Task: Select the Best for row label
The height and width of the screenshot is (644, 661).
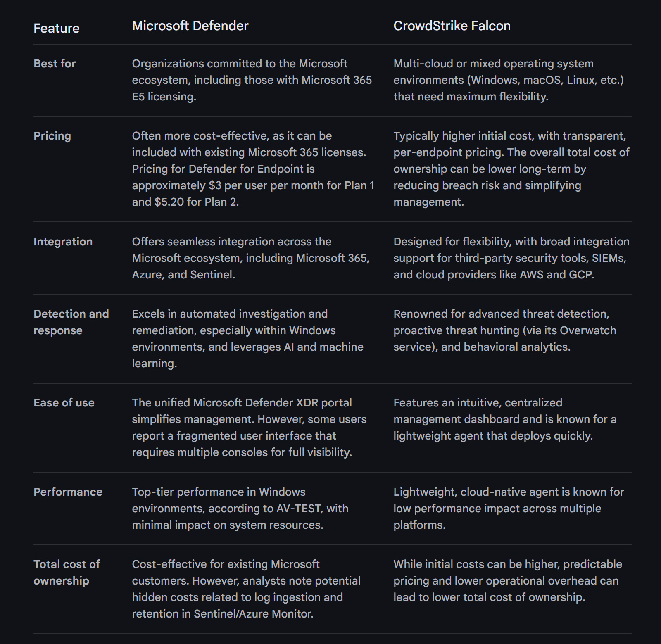Action: pyautogui.click(x=55, y=64)
